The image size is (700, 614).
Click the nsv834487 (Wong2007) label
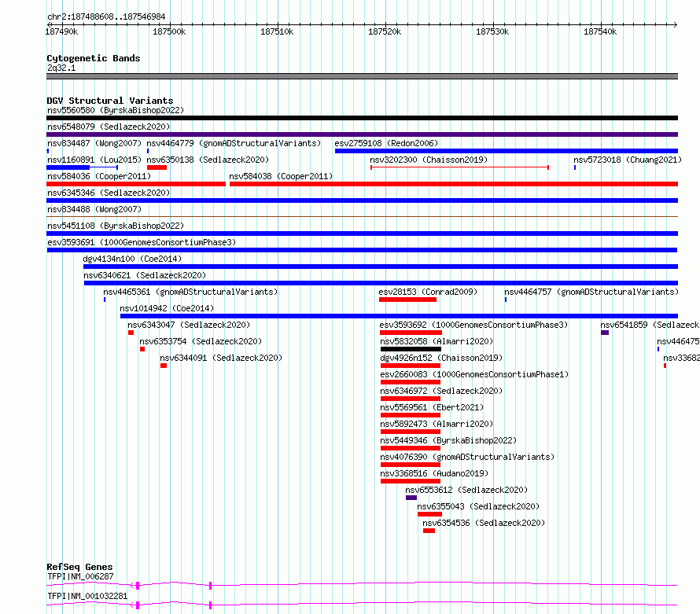point(94,143)
